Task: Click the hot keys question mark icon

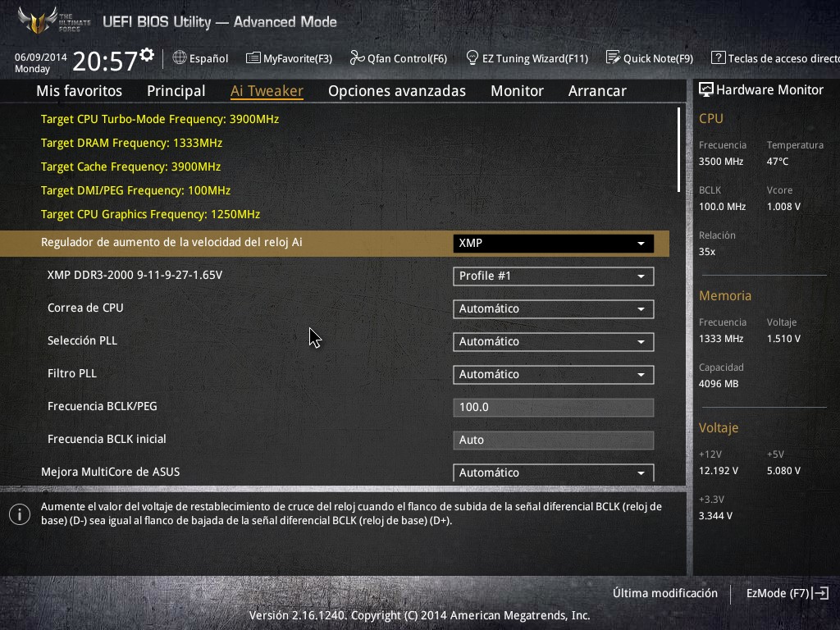Action: click(x=718, y=58)
